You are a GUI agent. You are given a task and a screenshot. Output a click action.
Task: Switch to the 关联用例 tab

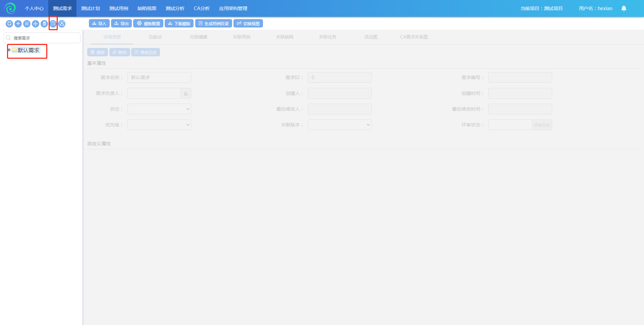(x=241, y=37)
